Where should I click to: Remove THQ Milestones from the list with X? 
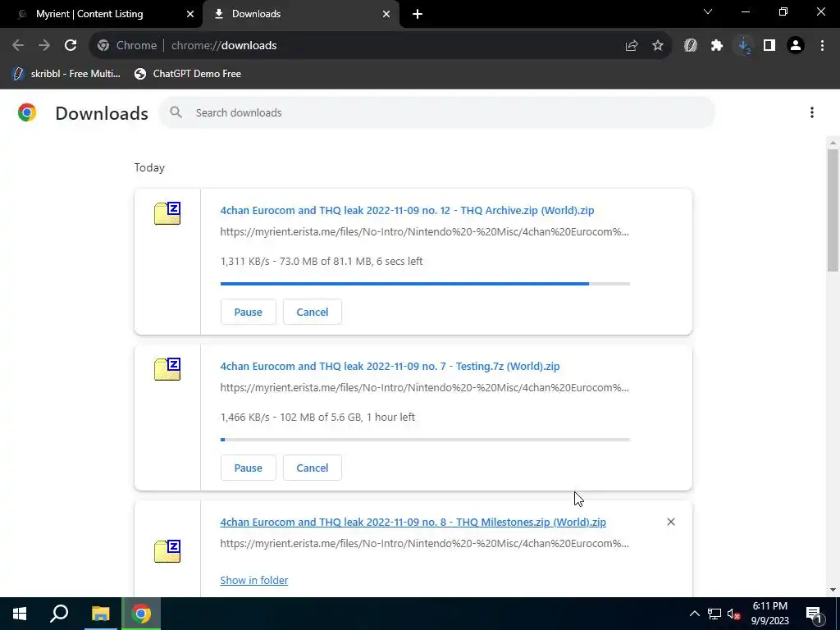pyautogui.click(x=671, y=522)
